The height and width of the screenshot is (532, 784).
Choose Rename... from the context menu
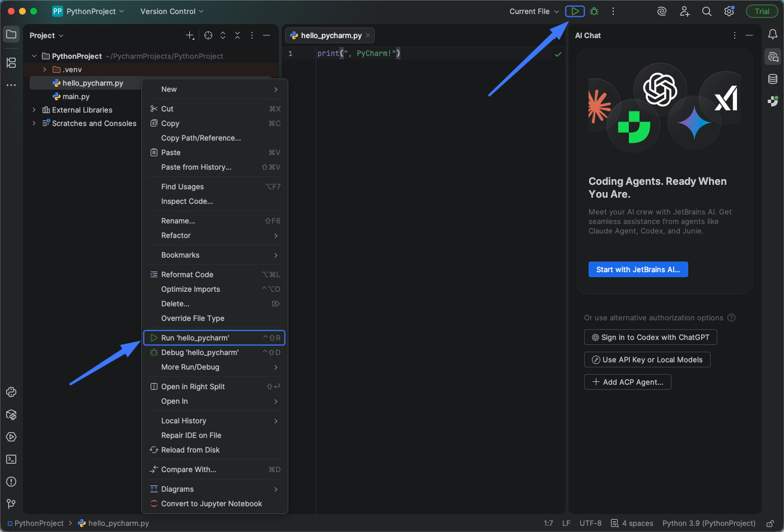coord(214,221)
